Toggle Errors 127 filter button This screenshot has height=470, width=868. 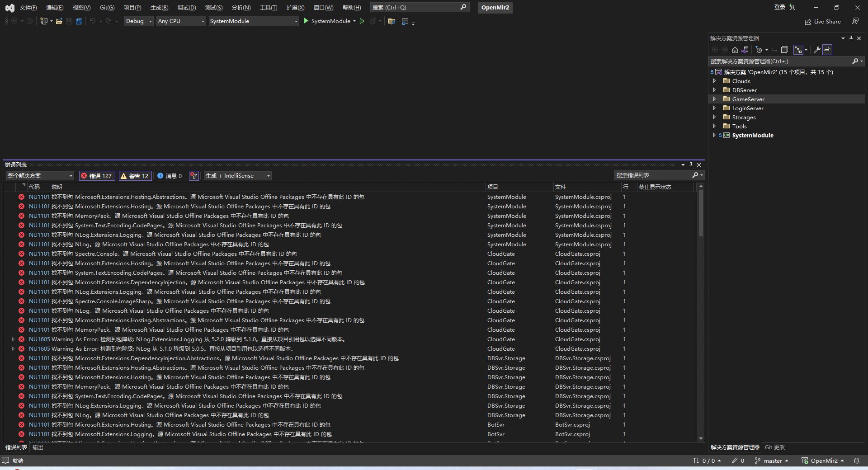97,176
